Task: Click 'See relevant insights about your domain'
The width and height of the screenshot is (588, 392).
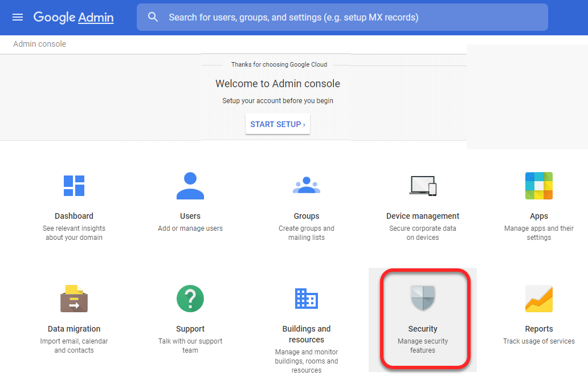Action: [x=74, y=233]
